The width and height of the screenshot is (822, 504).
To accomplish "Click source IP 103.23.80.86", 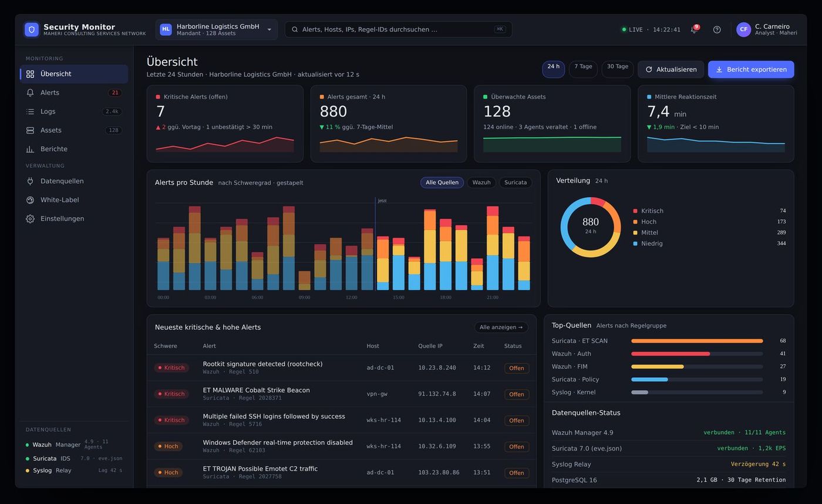I will click(x=439, y=472).
